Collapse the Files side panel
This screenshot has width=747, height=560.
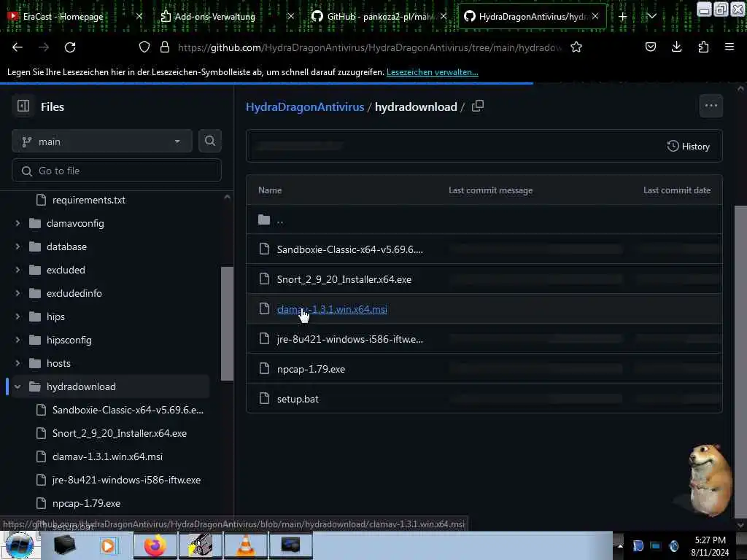[23, 106]
